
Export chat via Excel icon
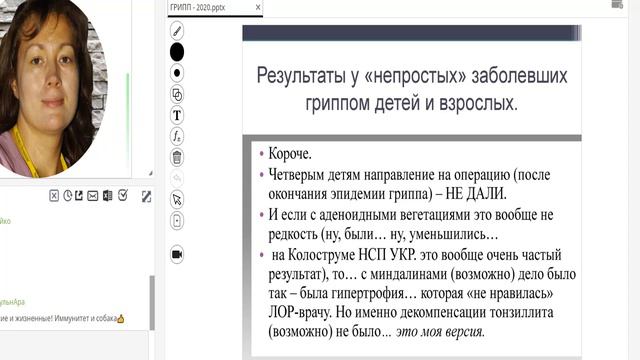point(107,196)
